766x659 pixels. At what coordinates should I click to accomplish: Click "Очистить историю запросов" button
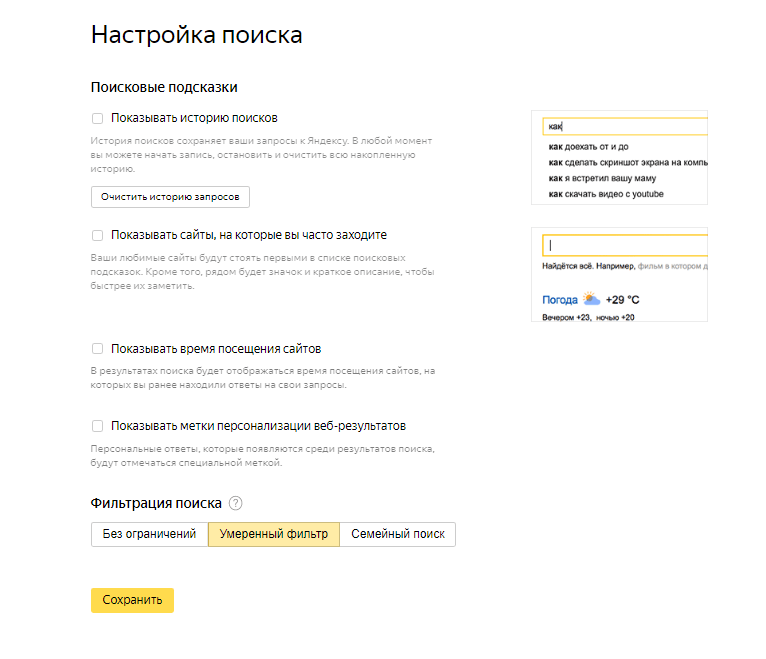170,197
